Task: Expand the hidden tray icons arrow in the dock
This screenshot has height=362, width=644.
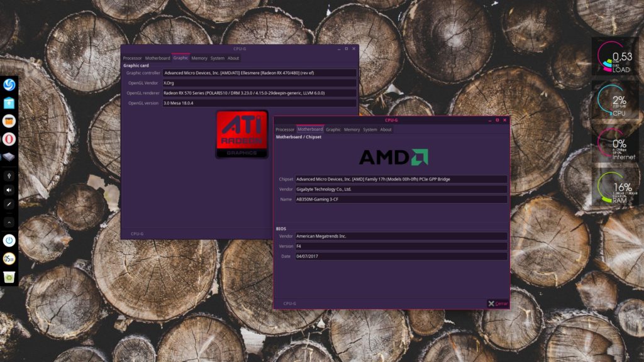Action: pyautogui.click(x=9, y=222)
